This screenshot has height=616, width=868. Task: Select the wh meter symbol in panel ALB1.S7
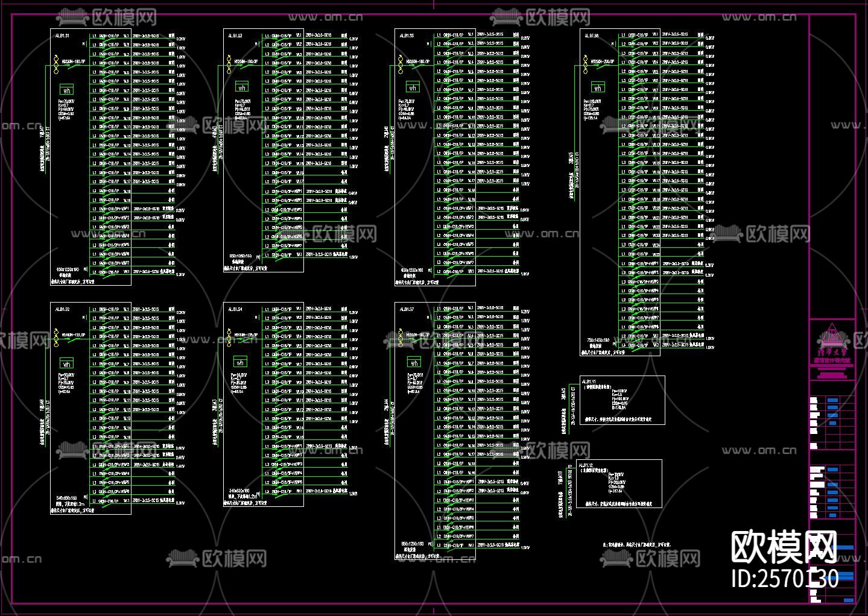414,362
